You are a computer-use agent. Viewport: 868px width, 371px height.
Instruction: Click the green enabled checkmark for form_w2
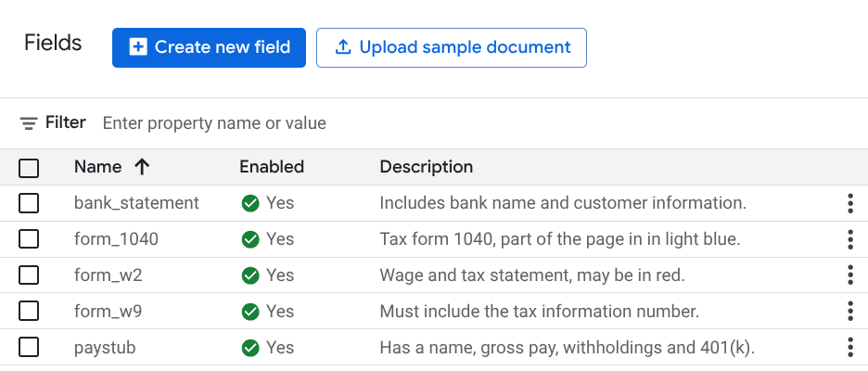tap(249, 275)
